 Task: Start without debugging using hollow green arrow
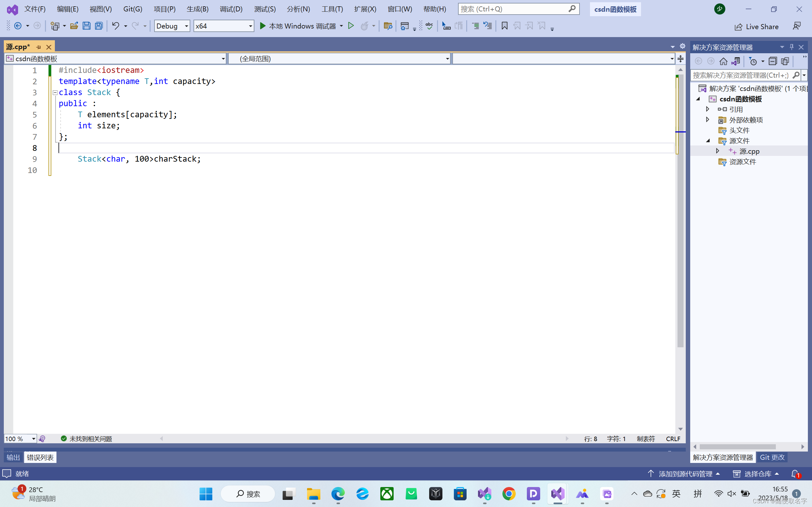point(350,26)
